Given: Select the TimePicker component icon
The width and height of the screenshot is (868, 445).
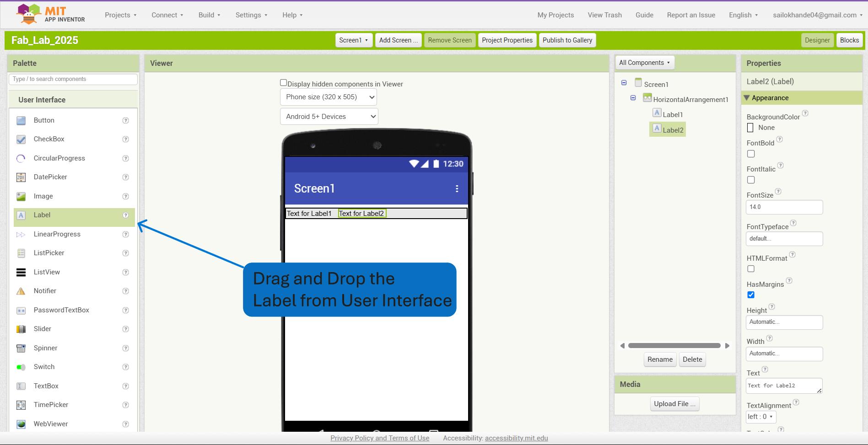Looking at the screenshot, I should [21, 405].
